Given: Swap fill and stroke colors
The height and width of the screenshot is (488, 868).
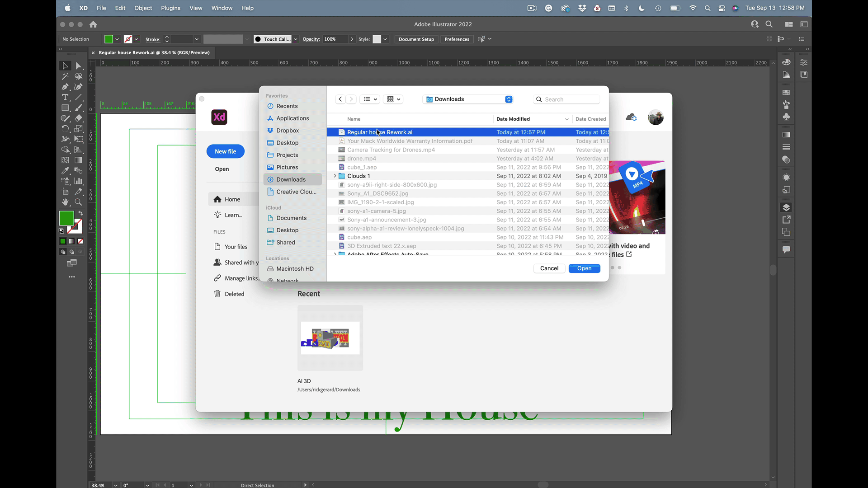Looking at the screenshot, I should pos(80,213).
